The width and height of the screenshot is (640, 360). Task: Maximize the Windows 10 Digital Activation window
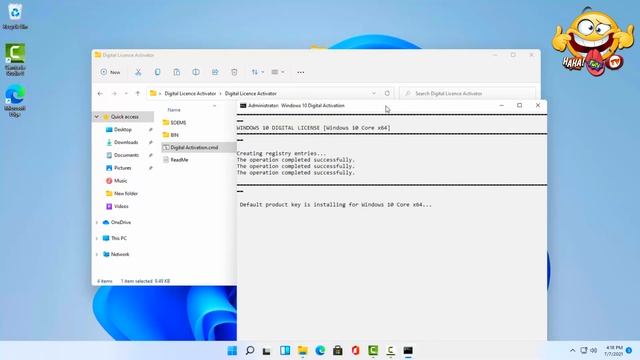click(520, 106)
